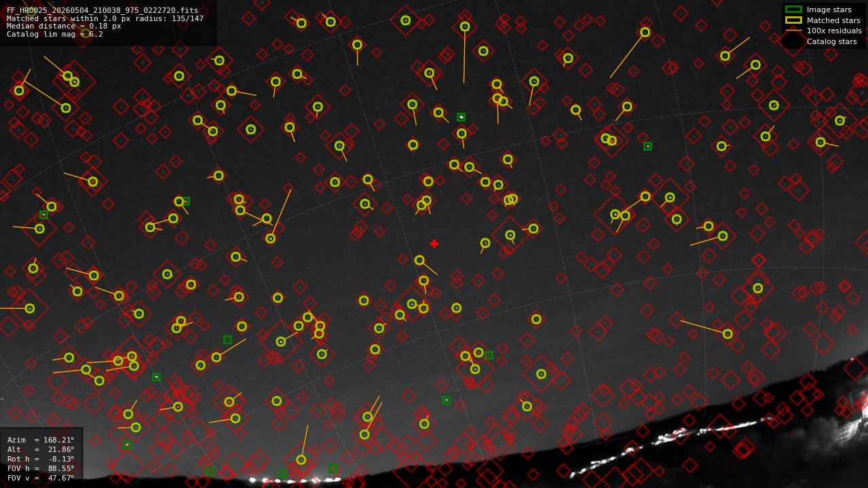Click the red center cross marker
Viewport: 868px width, 488px height.
434,244
